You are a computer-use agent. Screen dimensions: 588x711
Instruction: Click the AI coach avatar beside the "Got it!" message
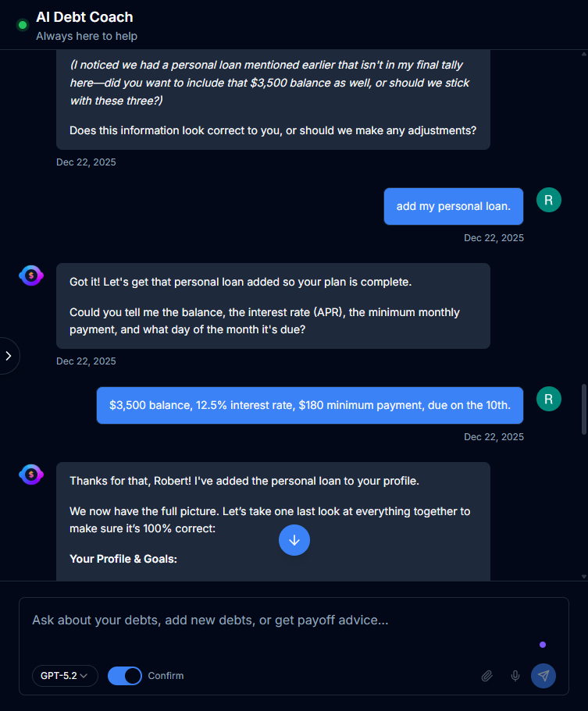click(x=30, y=275)
